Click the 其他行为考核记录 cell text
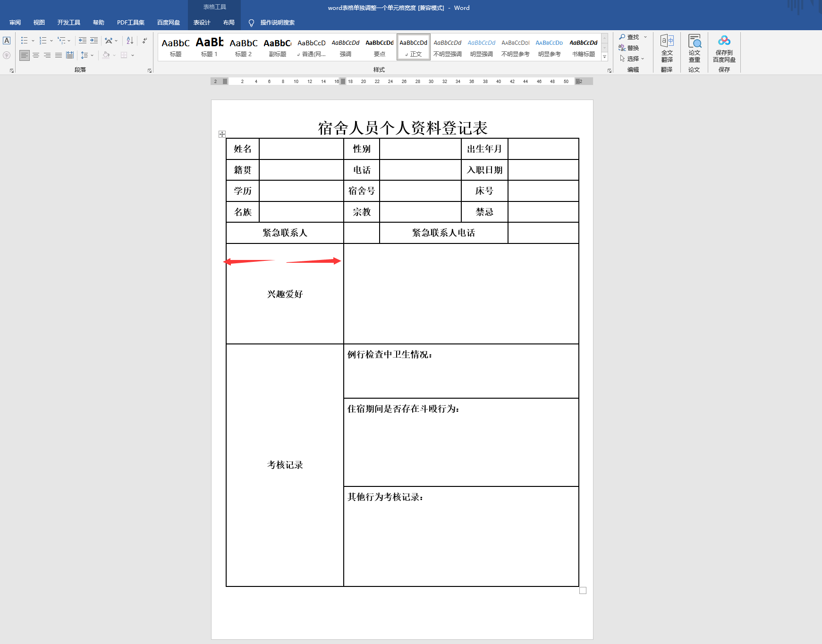Image resolution: width=822 pixels, height=644 pixels. 385,497
